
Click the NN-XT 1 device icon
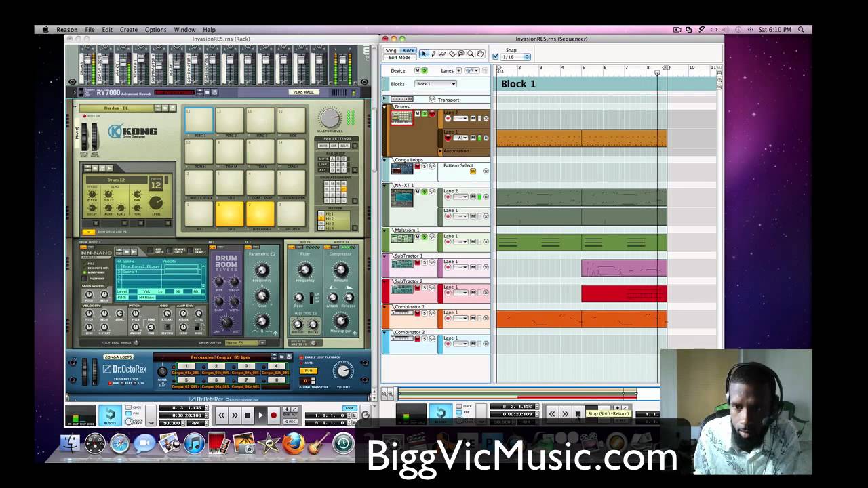pos(401,198)
